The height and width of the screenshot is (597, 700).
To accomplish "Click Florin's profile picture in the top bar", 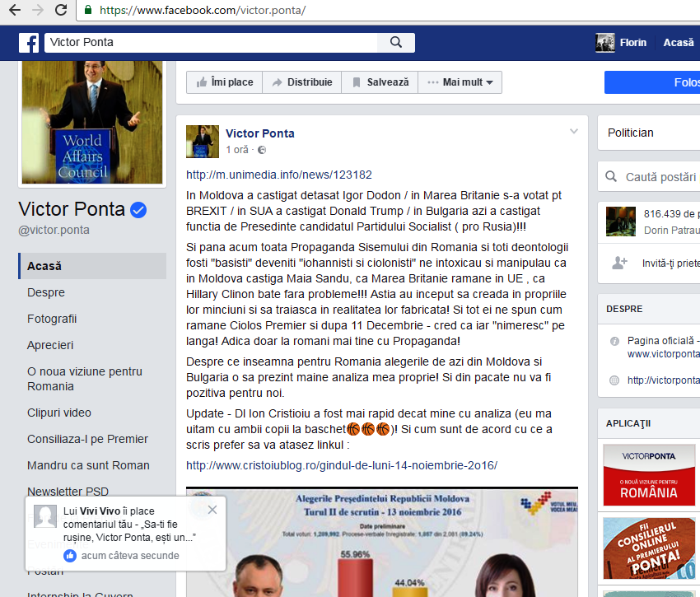I will pyautogui.click(x=605, y=43).
